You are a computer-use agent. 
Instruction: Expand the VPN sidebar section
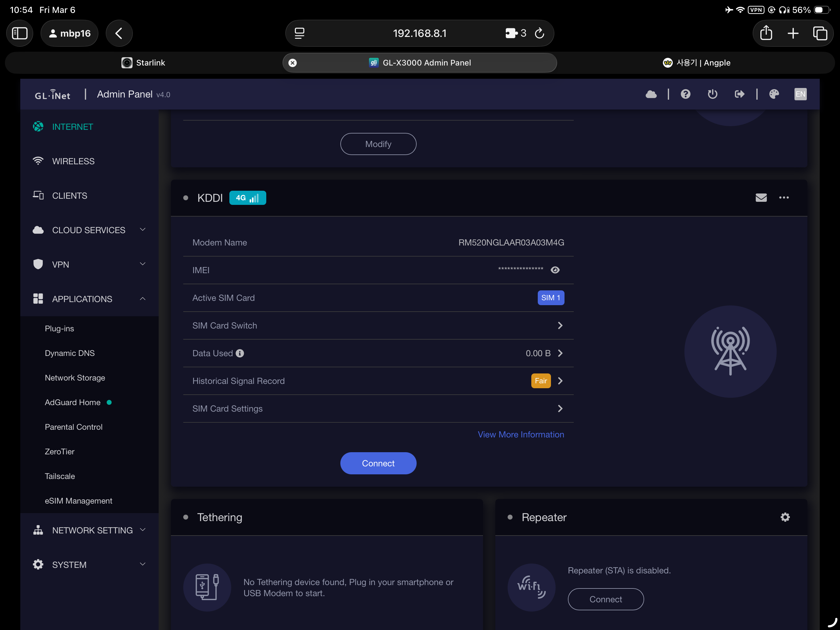pyautogui.click(x=89, y=265)
